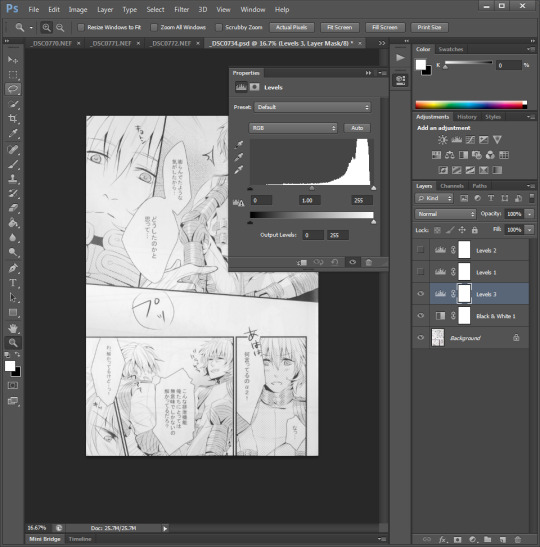Enable Scrubby Zoom checkbox
Image resolution: width=540 pixels, height=547 pixels.
coord(219,27)
